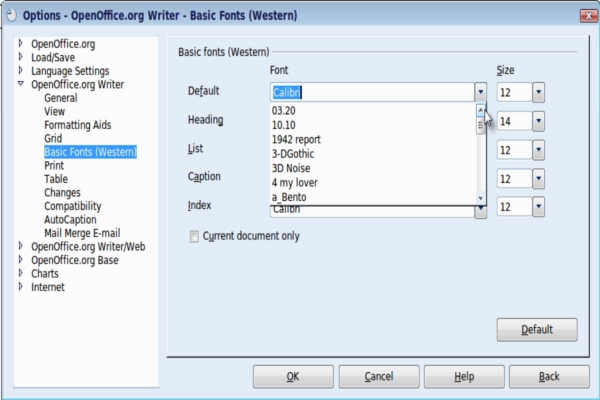Select OpenOffice.org Base label
600x400 pixels.
click(x=75, y=260)
